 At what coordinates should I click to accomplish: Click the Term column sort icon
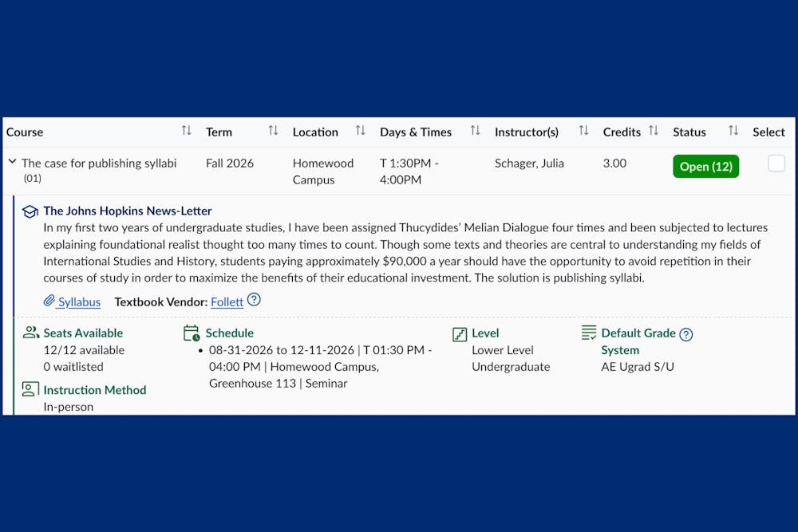click(x=273, y=131)
